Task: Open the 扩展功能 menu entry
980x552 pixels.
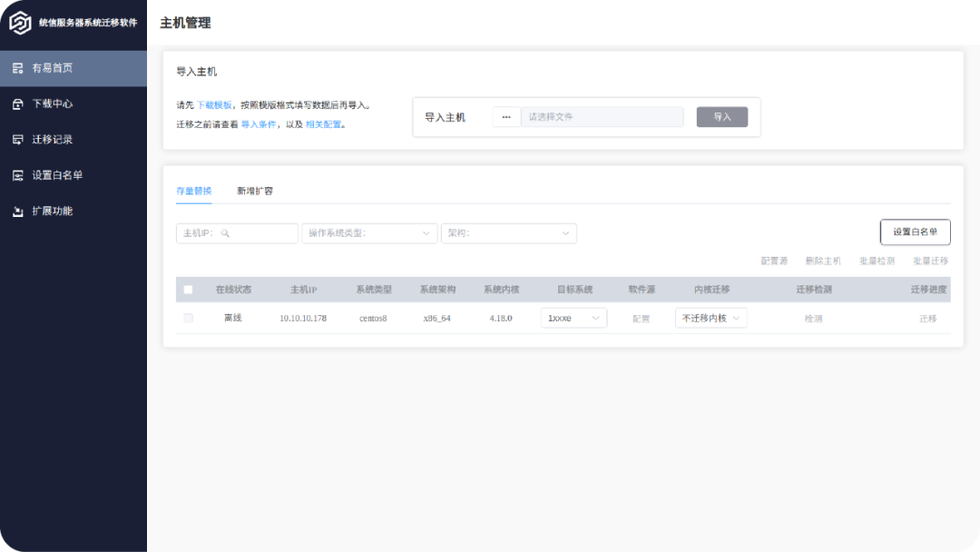Action: 73,212
